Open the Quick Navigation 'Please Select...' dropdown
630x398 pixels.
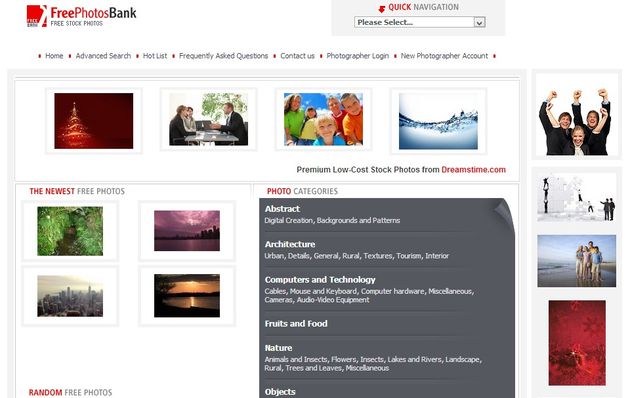point(419,22)
